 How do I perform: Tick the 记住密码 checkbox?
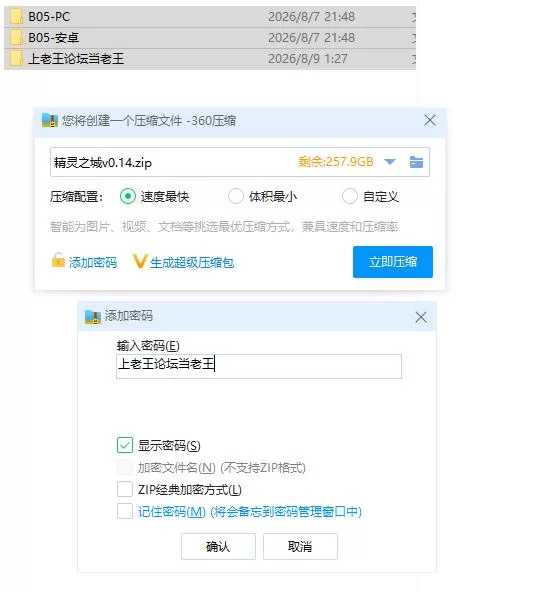pos(125,511)
